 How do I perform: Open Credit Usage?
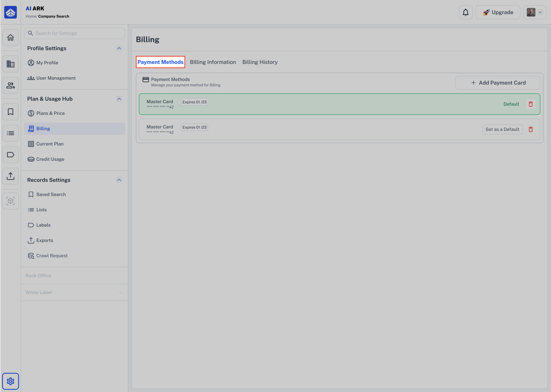tap(75, 159)
